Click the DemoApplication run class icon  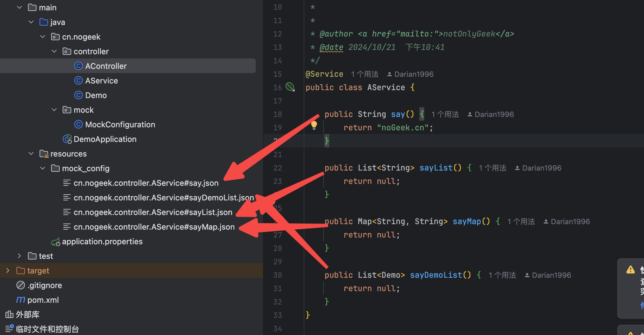[x=67, y=139]
